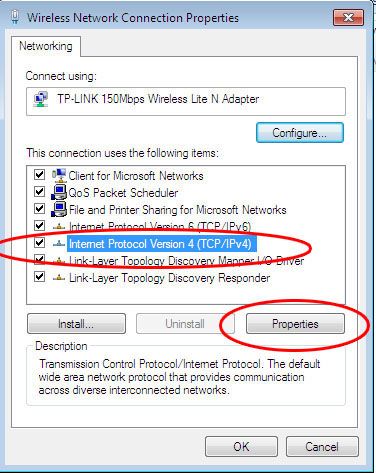Open the Configure button for the adapter
The width and height of the screenshot is (376, 473).
point(299,133)
